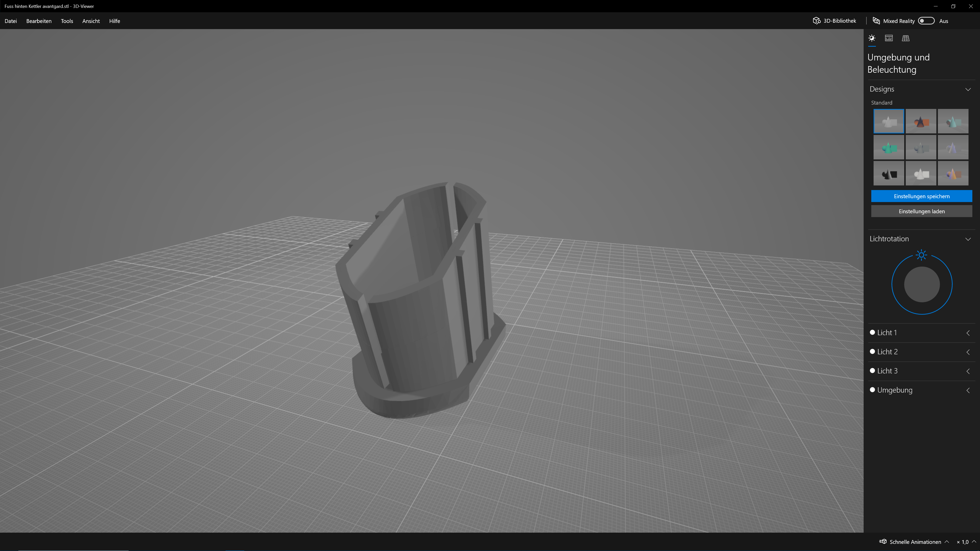980x551 pixels.
Task: Select the default grey lighting design thumbnail
Action: click(889, 121)
